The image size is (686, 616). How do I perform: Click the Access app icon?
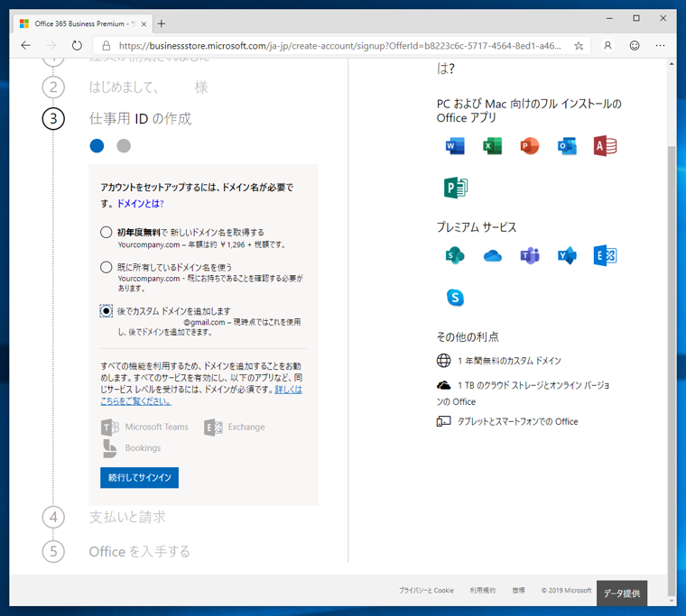pos(605,146)
